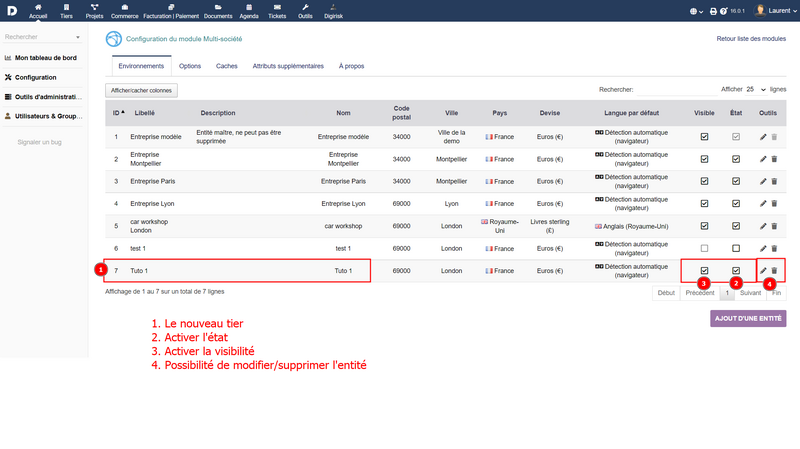Viewport: 800px width, 449px height.
Task: Open the Documents module
Action: point(218,11)
